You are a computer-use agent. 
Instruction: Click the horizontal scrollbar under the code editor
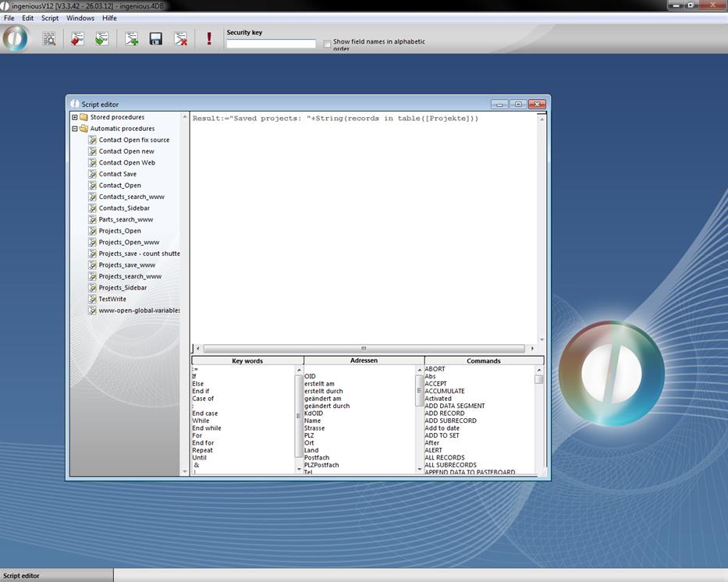pos(364,349)
